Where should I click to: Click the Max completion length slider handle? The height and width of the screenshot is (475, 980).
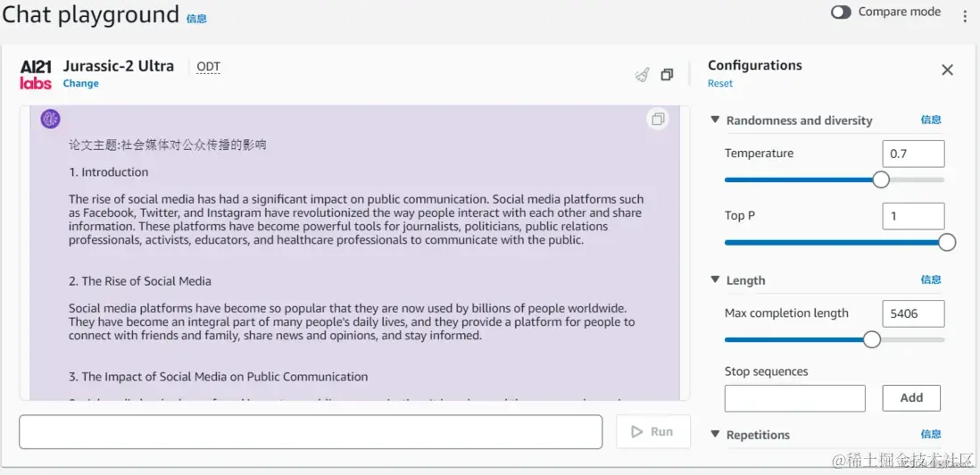tap(872, 339)
